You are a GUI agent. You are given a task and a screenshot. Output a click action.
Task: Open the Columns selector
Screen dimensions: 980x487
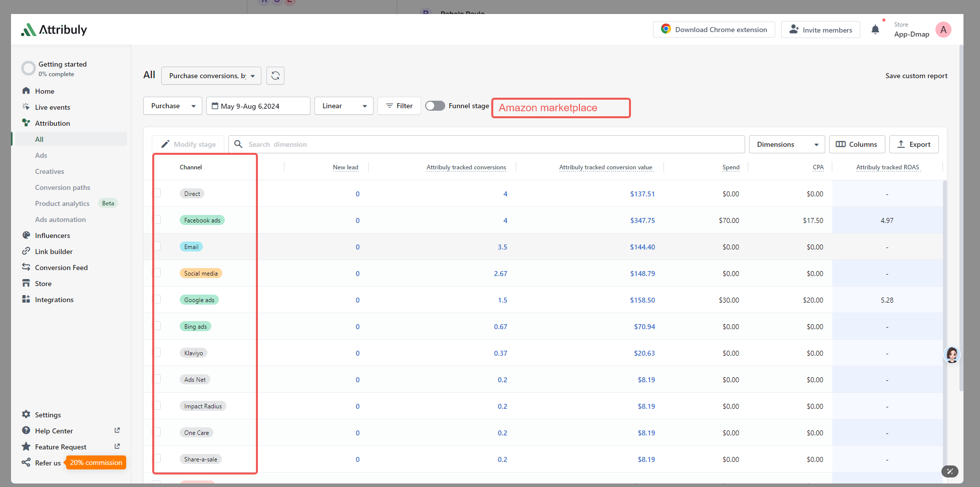point(857,144)
